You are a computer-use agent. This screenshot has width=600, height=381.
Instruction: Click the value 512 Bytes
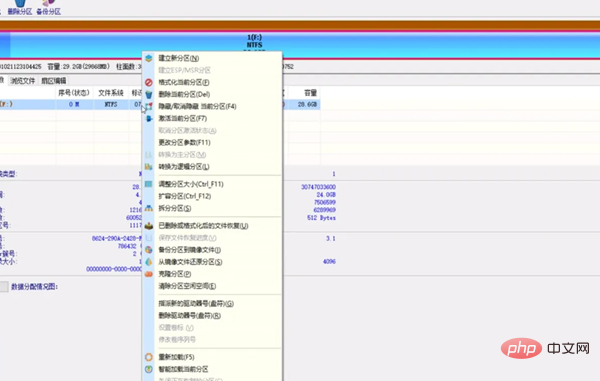pos(321,218)
